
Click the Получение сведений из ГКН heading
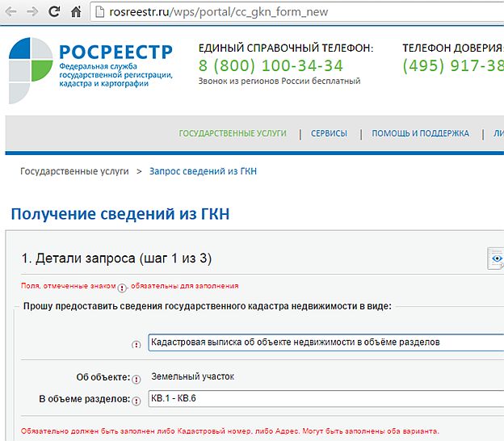pyautogui.click(x=120, y=214)
